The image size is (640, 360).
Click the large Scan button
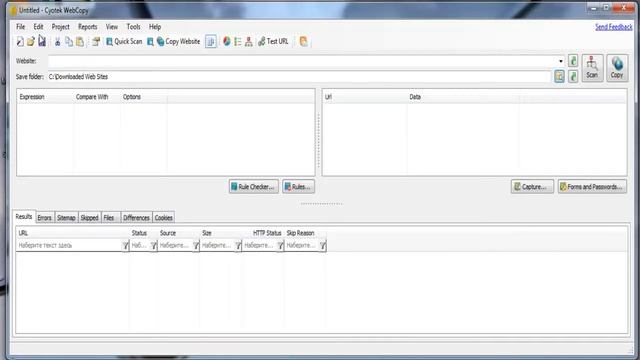(x=592, y=68)
